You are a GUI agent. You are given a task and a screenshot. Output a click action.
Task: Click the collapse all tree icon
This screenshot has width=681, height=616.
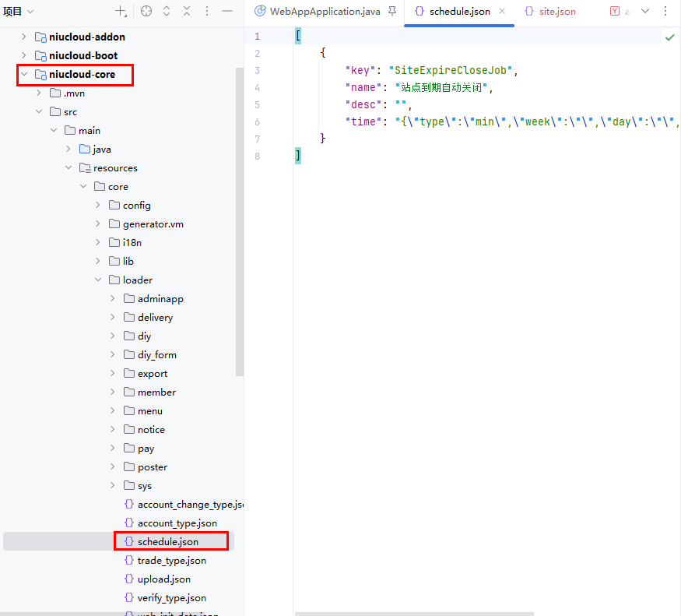tap(187, 12)
